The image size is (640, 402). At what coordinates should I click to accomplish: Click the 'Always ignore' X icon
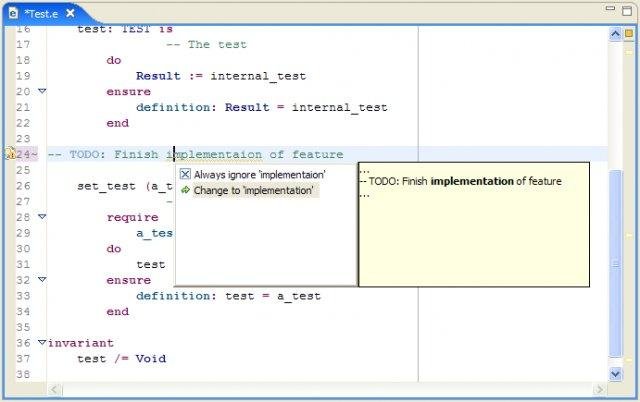click(x=185, y=174)
